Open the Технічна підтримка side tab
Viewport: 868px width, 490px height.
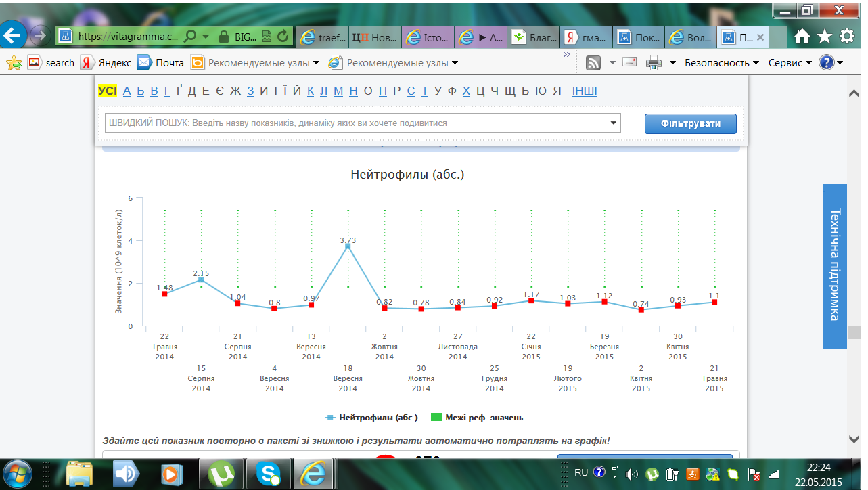click(835, 266)
